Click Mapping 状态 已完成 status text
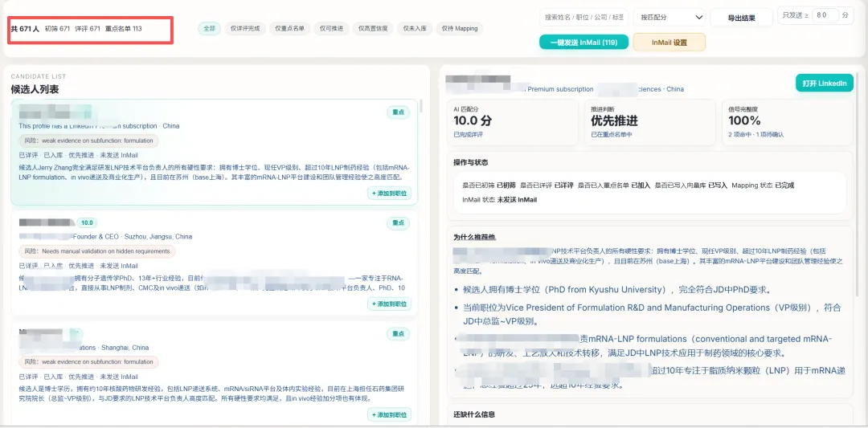Viewport: 868px width, 428px height. click(762, 185)
